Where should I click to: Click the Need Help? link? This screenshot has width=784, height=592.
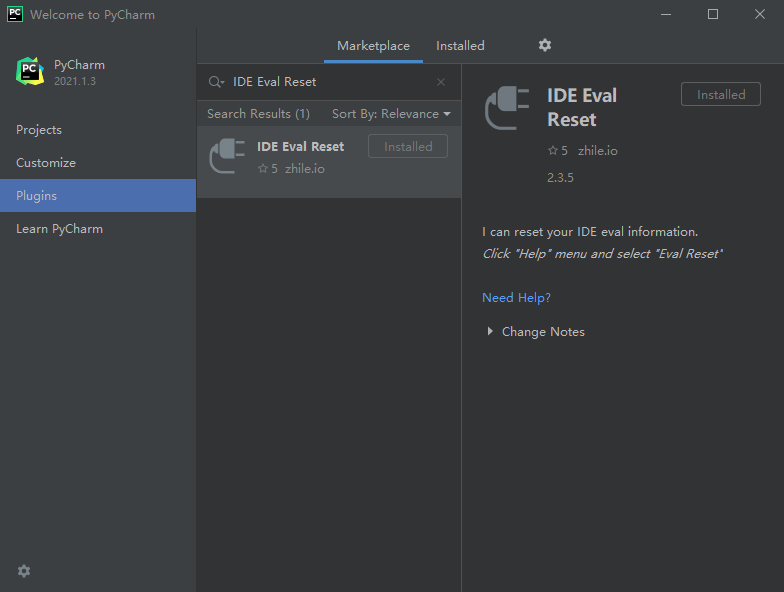pos(516,298)
